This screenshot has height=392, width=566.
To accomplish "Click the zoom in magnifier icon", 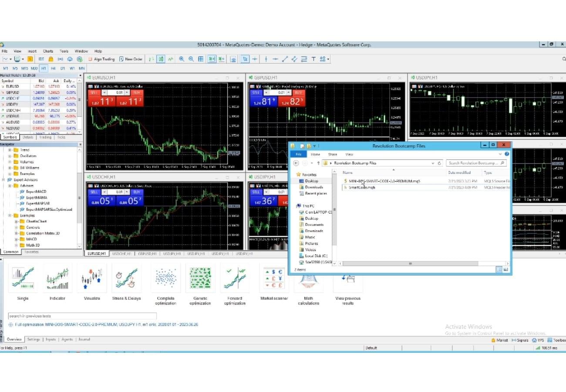I will [182, 59].
